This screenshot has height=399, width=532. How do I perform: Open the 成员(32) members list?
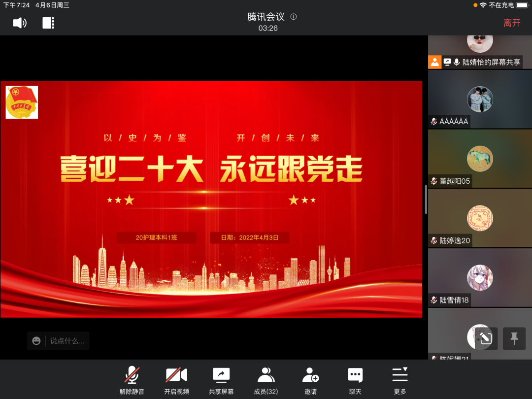266,379
